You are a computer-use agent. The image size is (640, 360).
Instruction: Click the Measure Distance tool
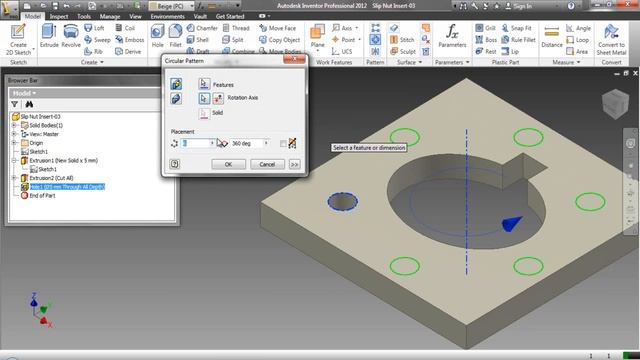pos(552,37)
